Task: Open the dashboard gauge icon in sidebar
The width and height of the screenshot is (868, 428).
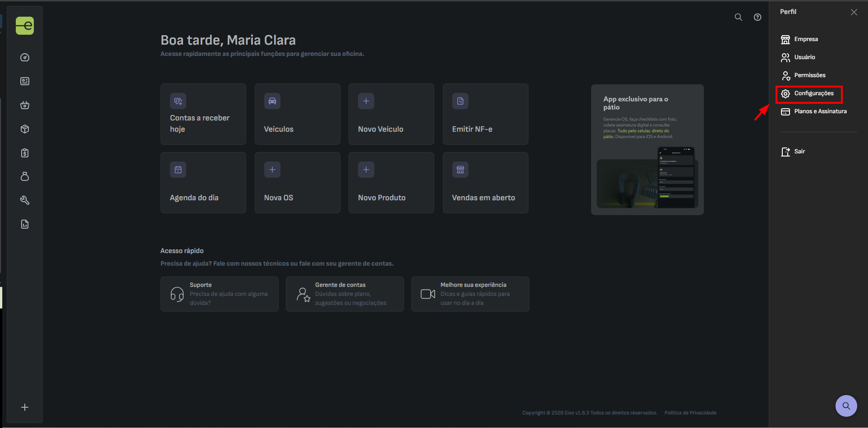Action: pos(25,57)
